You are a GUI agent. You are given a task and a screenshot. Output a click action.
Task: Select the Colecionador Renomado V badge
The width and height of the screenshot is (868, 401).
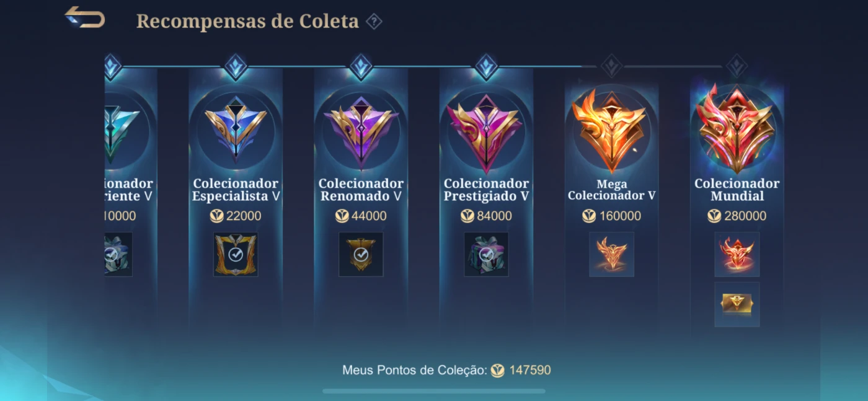tap(361, 131)
